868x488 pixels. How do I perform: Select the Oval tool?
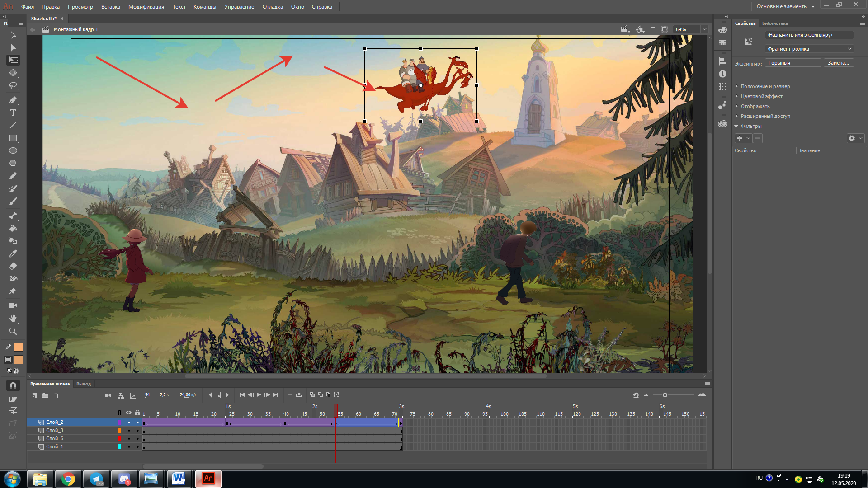click(13, 150)
